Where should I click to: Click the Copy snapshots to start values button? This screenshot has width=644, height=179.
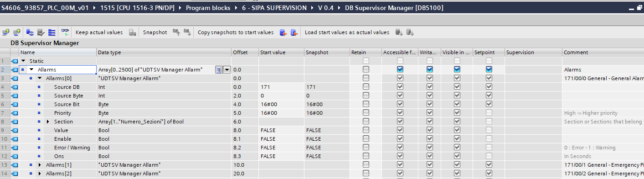tap(236, 32)
